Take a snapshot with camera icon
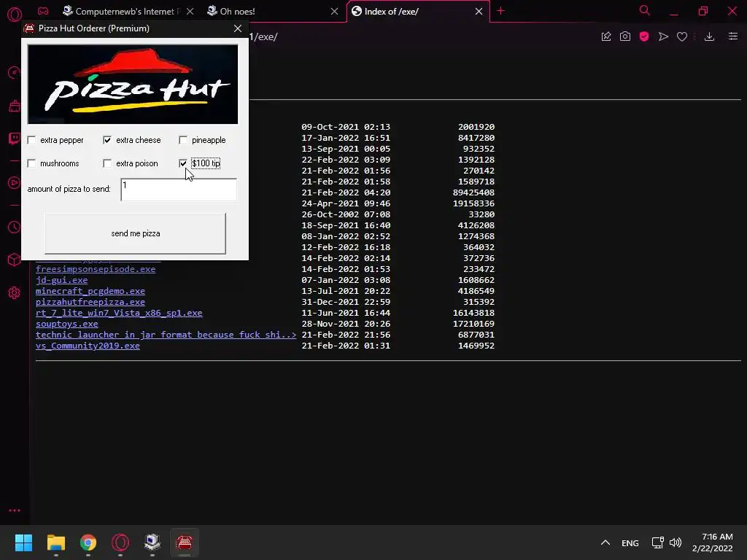Screen dimensions: 747x560 point(625,36)
